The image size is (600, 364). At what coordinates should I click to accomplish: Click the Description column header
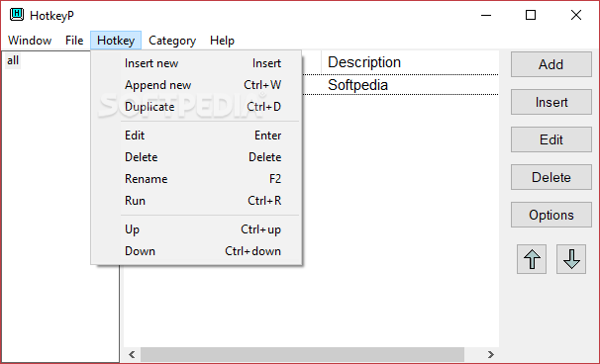pos(410,62)
